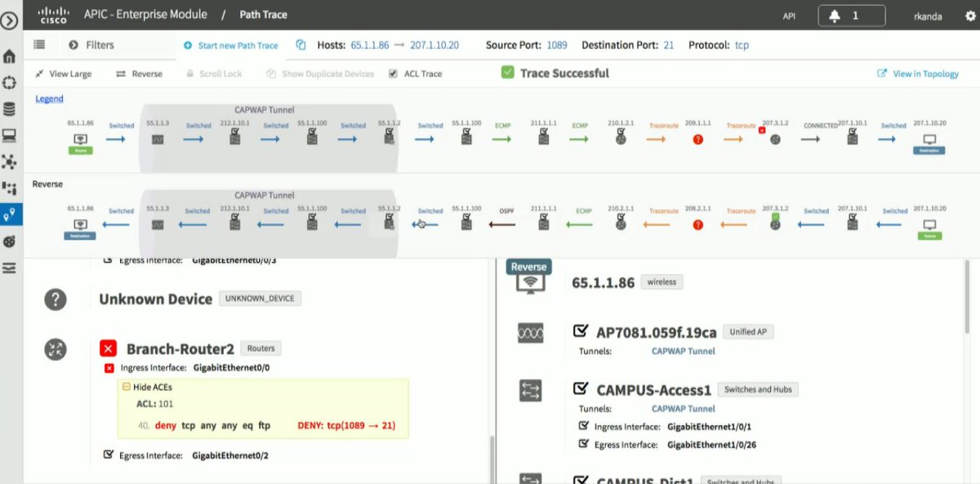Uncheck the ACL Trace checkbox

[x=394, y=73]
